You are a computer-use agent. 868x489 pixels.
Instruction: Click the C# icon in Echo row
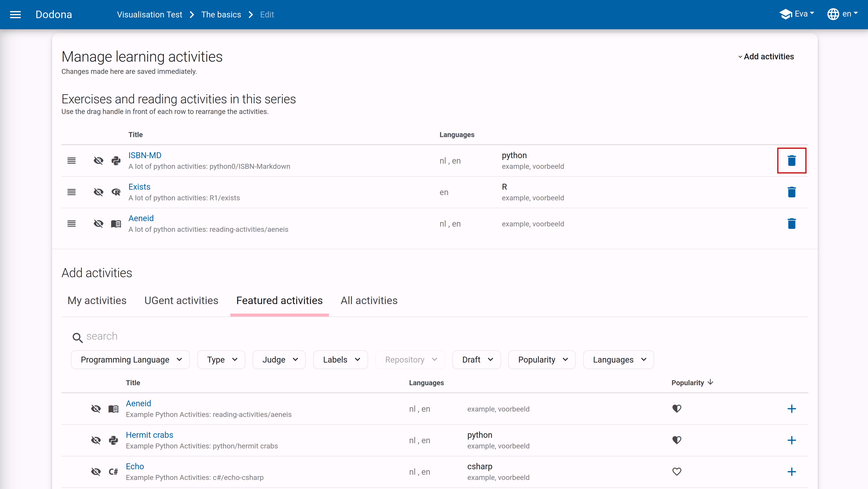(113, 472)
